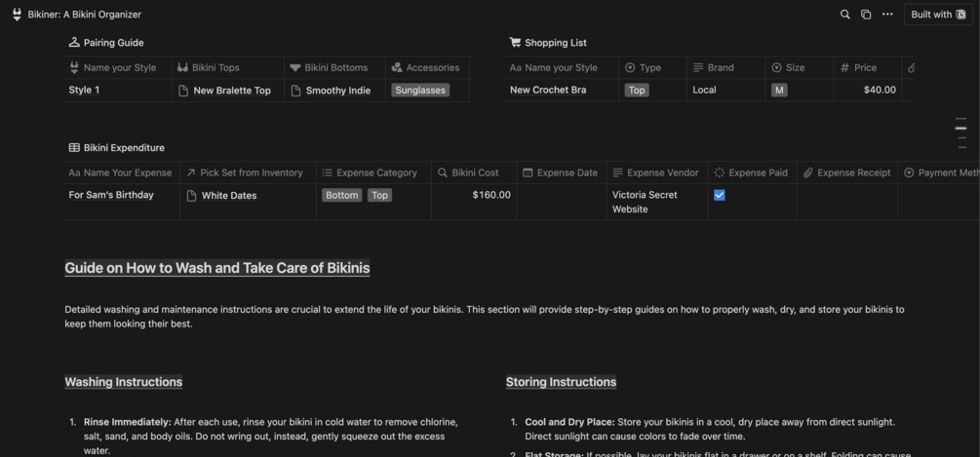Open the Pairing Guide view tab
Viewport: 980px width, 457px height.
(106, 43)
